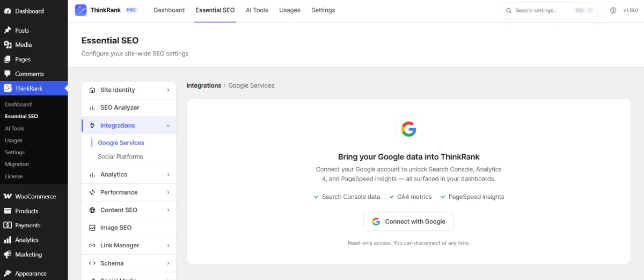Click the Appearance paintbrush icon
Screen dimensions: 644x280
click(x=8, y=273)
